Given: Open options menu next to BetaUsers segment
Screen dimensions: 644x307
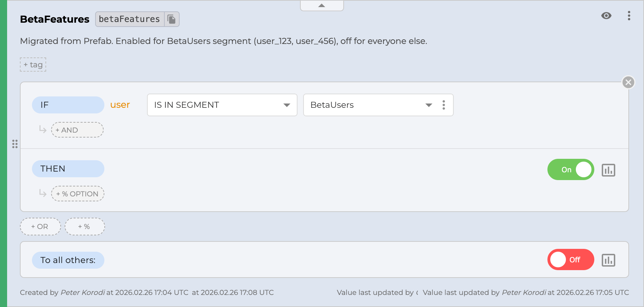Looking at the screenshot, I should pos(443,105).
